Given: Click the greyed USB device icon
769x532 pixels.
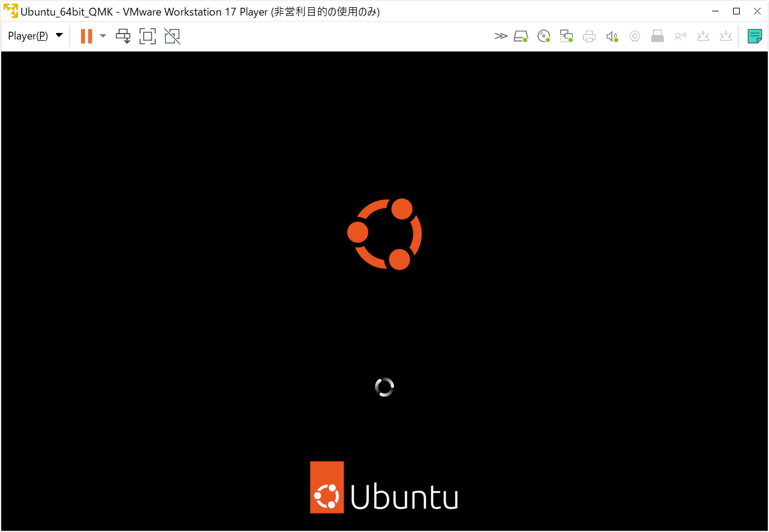Looking at the screenshot, I should click(658, 36).
